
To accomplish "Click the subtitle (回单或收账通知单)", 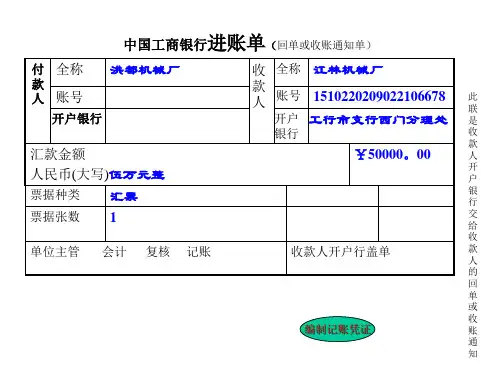I will click(x=321, y=45).
